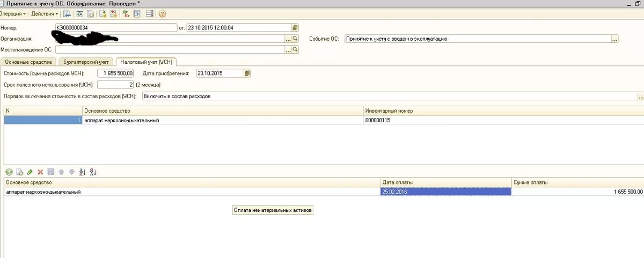Click ellipsis select button for Местонахождение ОС
Viewport: 644px width, 258px height.
[x=288, y=49]
